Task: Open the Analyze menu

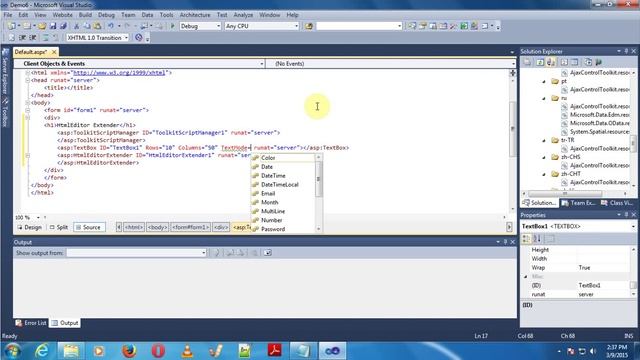Action: click(x=243, y=15)
